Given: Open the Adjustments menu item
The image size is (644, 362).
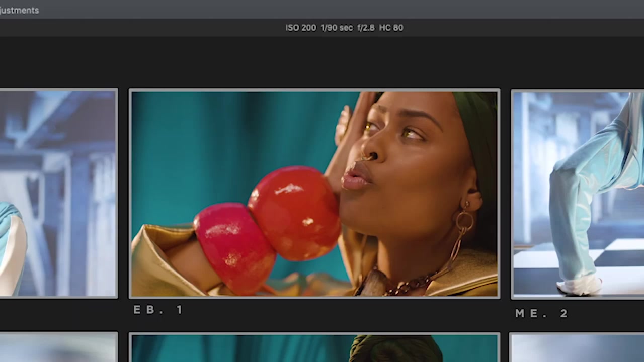Looking at the screenshot, I should pyautogui.click(x=19, y=10).
